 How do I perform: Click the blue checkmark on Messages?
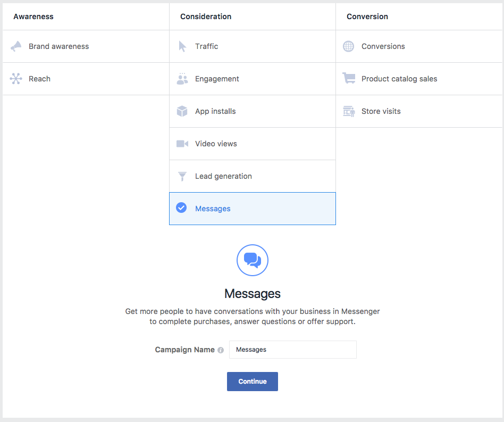point(181,208)
